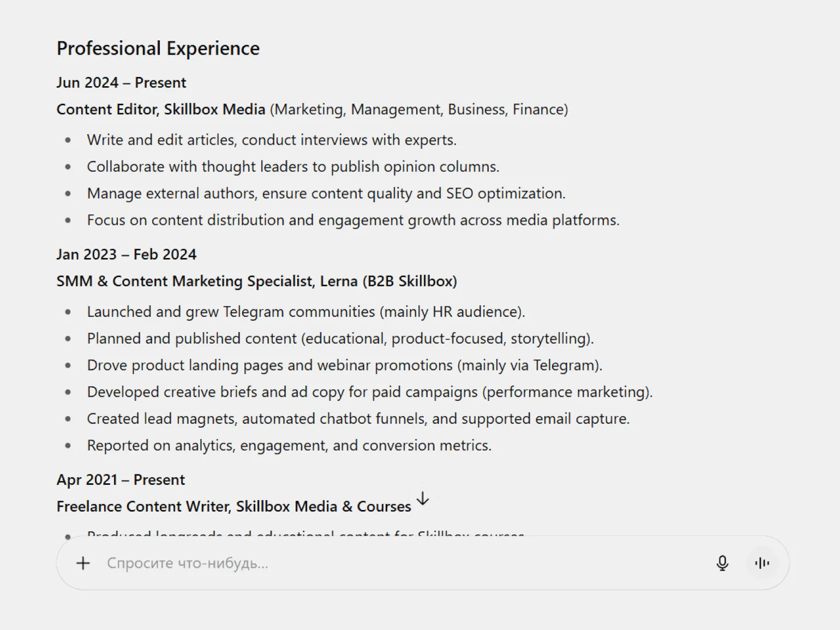Click the microphone dictation icon
Screen dimensions: 840x630
(x=722, y=563)
